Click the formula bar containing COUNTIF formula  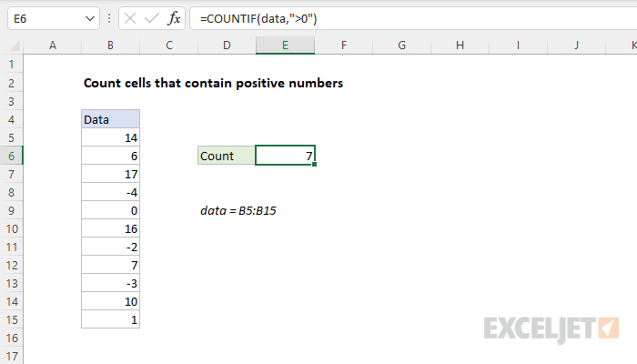413,19
